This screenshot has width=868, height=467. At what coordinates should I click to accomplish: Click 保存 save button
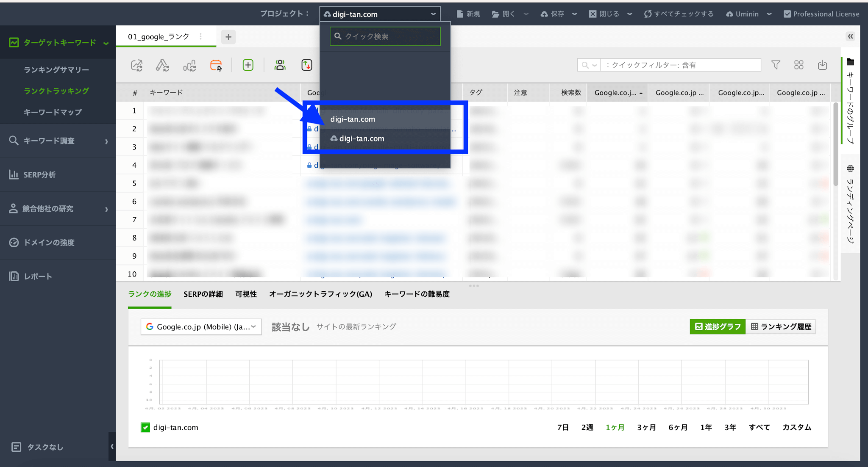552,14
